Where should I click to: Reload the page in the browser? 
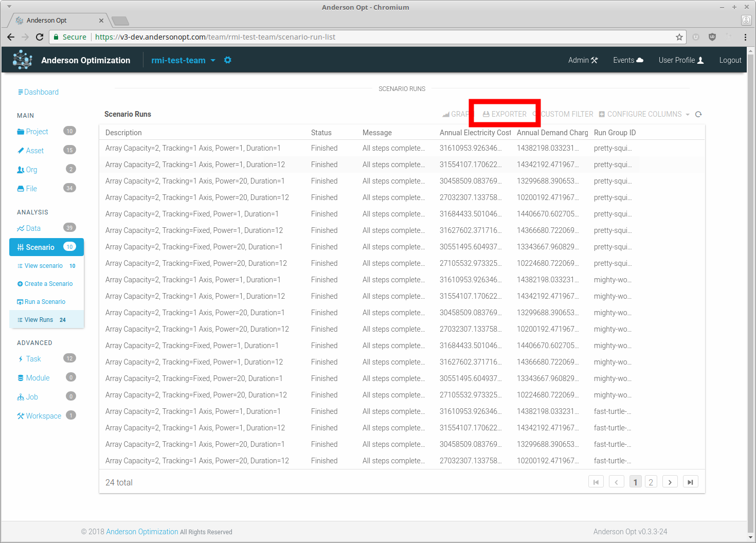coord(40,37)
